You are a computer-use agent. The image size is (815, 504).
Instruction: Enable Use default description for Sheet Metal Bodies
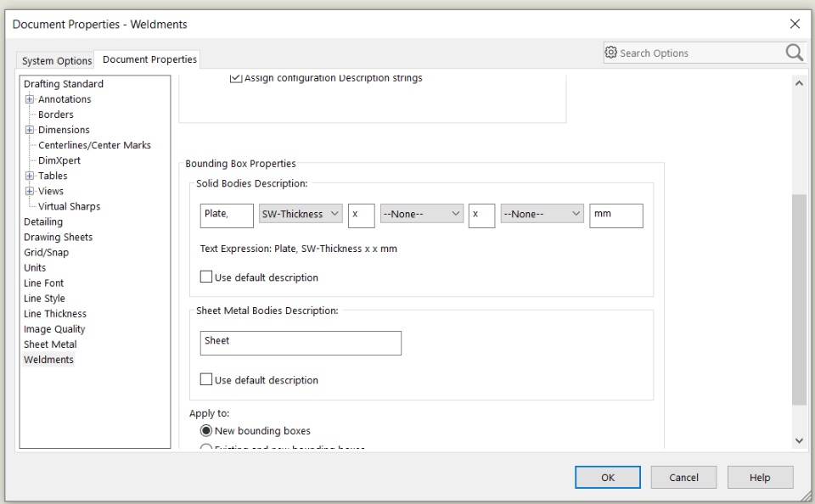pos(206,379)
